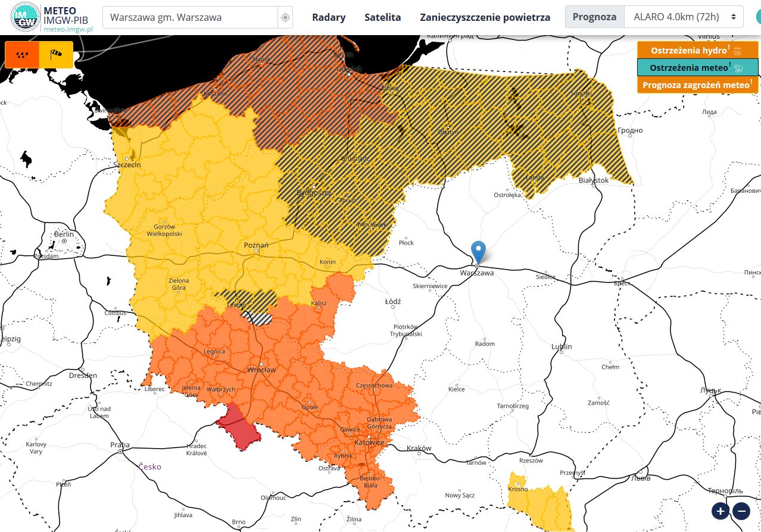Click the Kielce city label
The width and height of the screenshot is (761, 532).
coord(457,389)
